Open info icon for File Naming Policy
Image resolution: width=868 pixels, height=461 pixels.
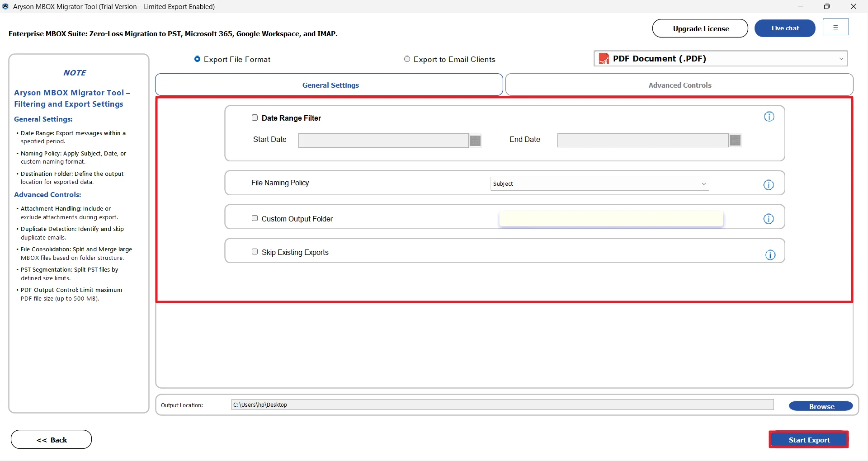pos(769,185)
